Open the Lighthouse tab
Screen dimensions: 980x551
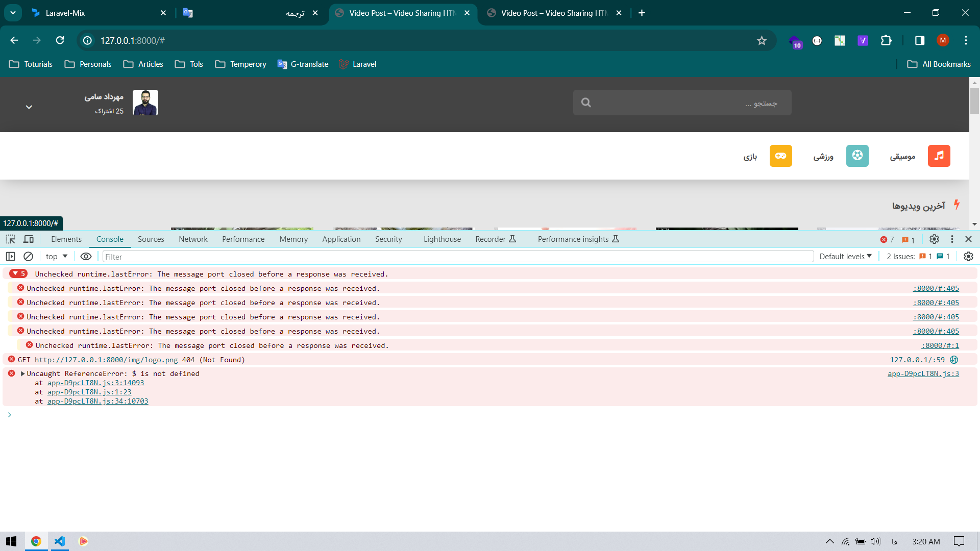click(x=442, y=239)
